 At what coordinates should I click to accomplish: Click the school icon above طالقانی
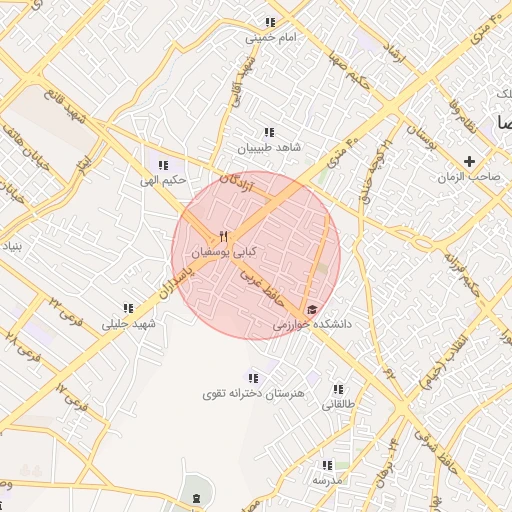(x=338, y=389)
